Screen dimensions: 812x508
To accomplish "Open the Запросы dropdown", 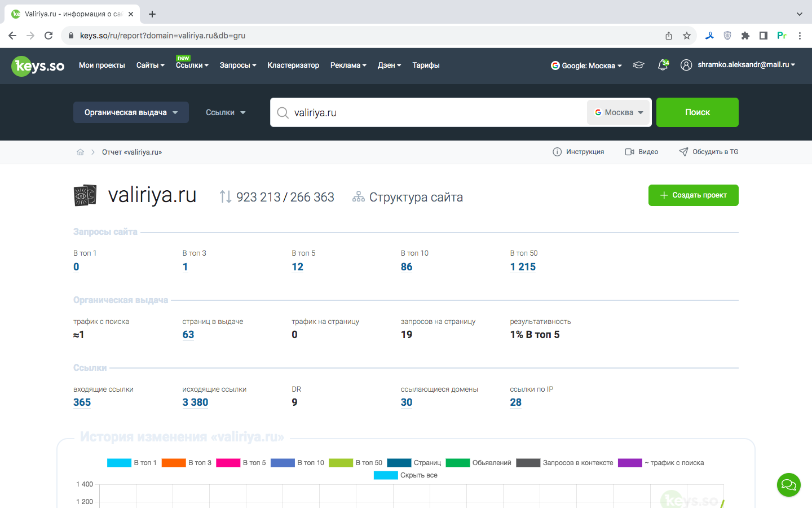I will (238, 65).
